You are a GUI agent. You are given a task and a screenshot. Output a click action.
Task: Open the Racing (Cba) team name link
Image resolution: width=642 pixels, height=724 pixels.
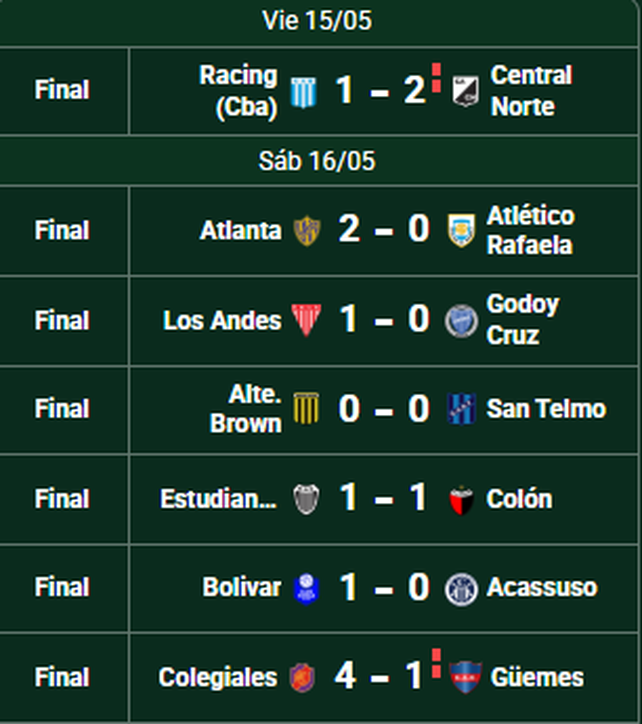(242, 91)
